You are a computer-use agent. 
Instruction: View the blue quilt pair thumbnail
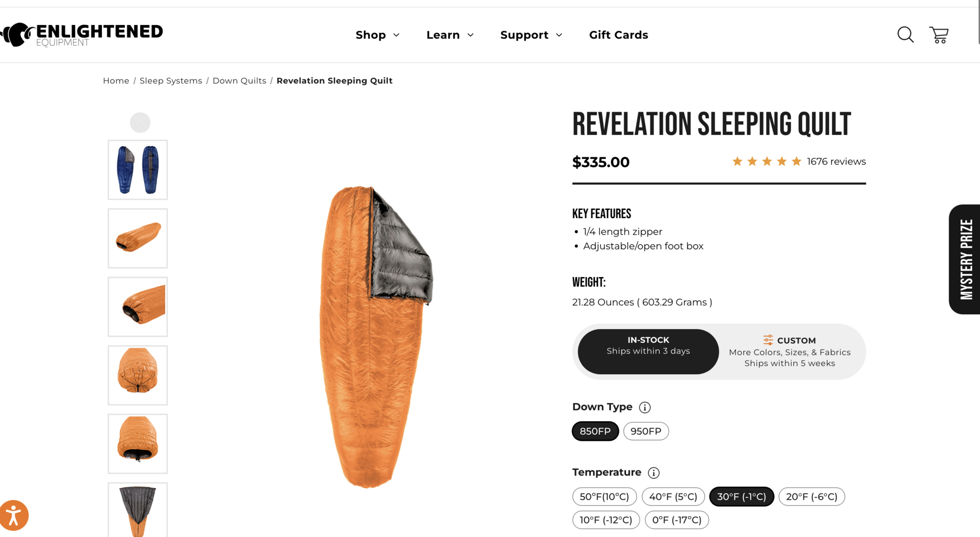(138, 170)
